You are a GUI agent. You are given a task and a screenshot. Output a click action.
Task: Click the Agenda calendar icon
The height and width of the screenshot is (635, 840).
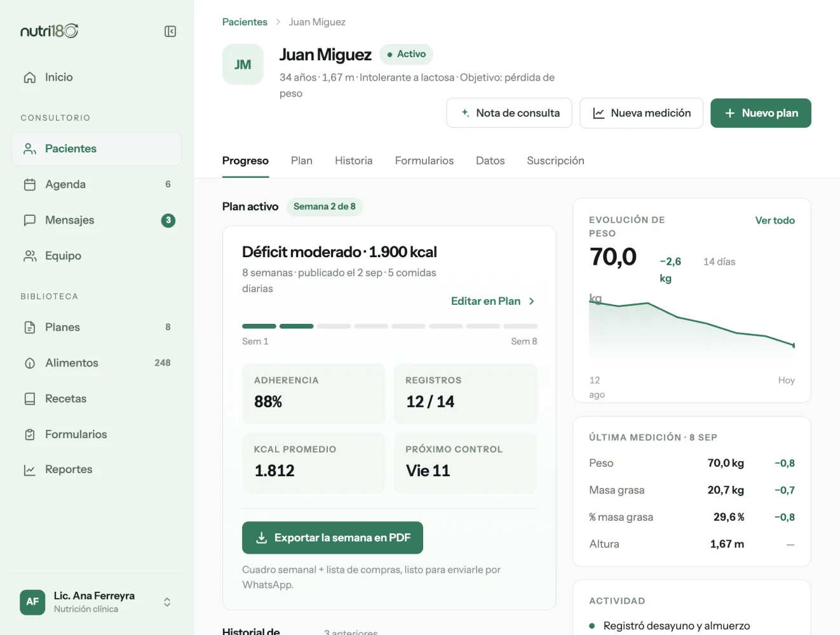pos(30,185)
